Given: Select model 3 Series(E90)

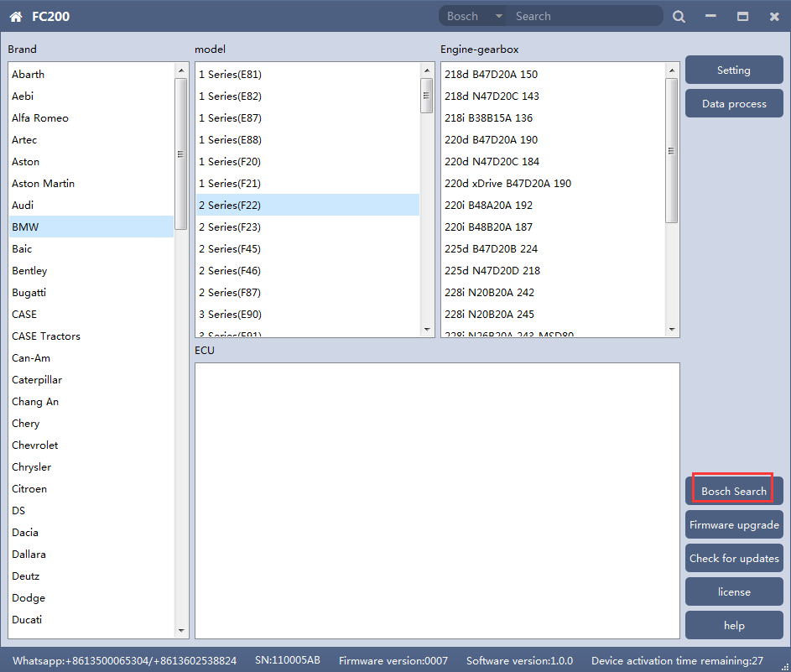Looking at the screenshot, I should pos(308,314).
